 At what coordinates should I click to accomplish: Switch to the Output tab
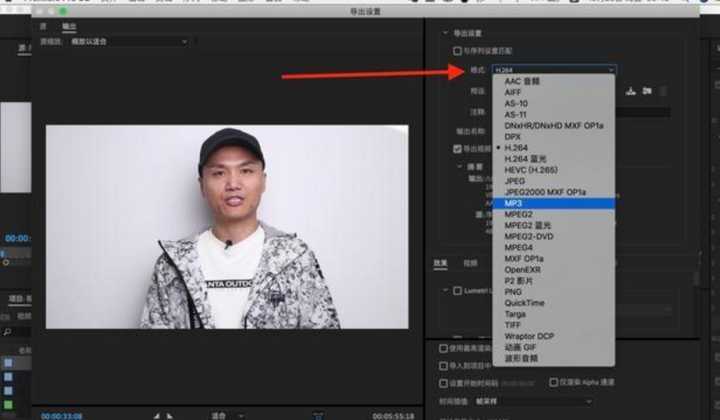(69, 27)
